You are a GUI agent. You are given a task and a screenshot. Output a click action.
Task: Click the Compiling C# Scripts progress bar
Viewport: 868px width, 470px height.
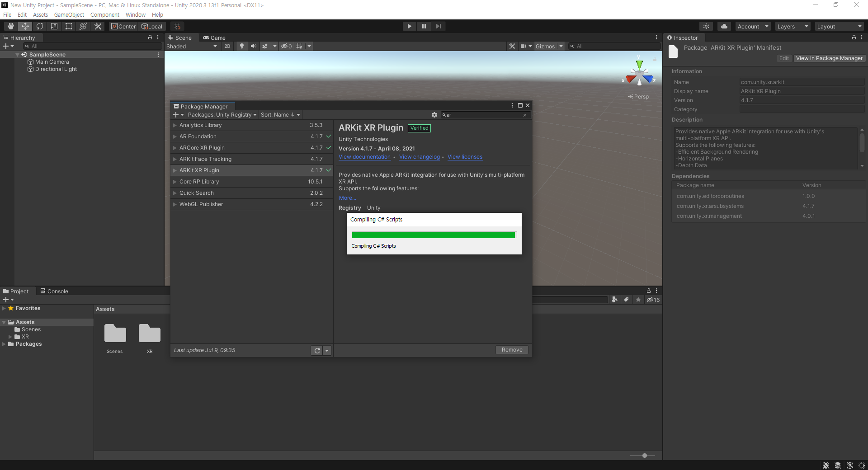pos(434,235)
